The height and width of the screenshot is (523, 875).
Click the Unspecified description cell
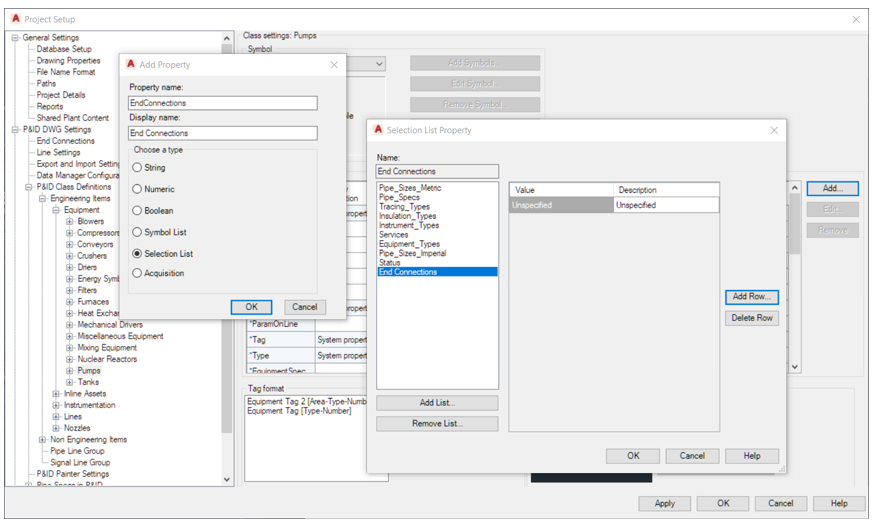point(666,205)
